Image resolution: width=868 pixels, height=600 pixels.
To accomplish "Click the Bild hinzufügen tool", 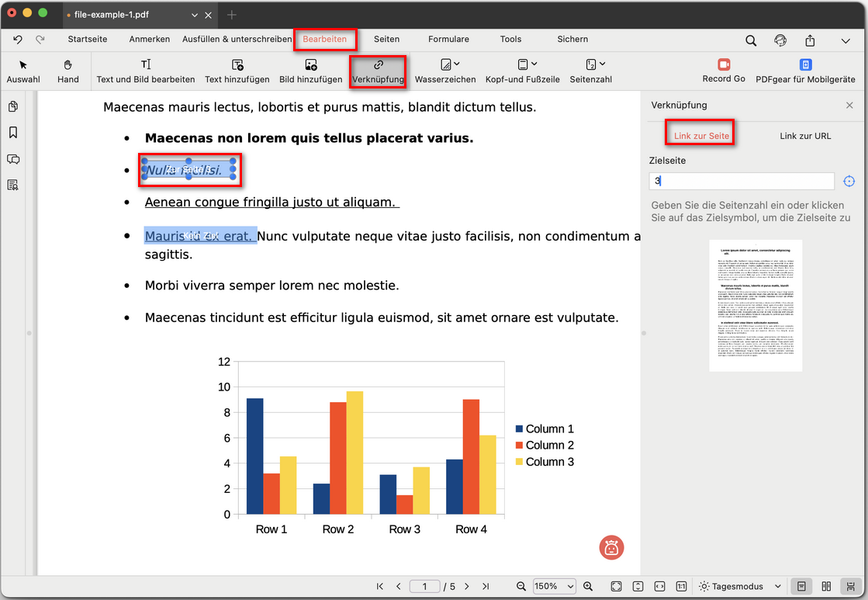I will point(310,71).
